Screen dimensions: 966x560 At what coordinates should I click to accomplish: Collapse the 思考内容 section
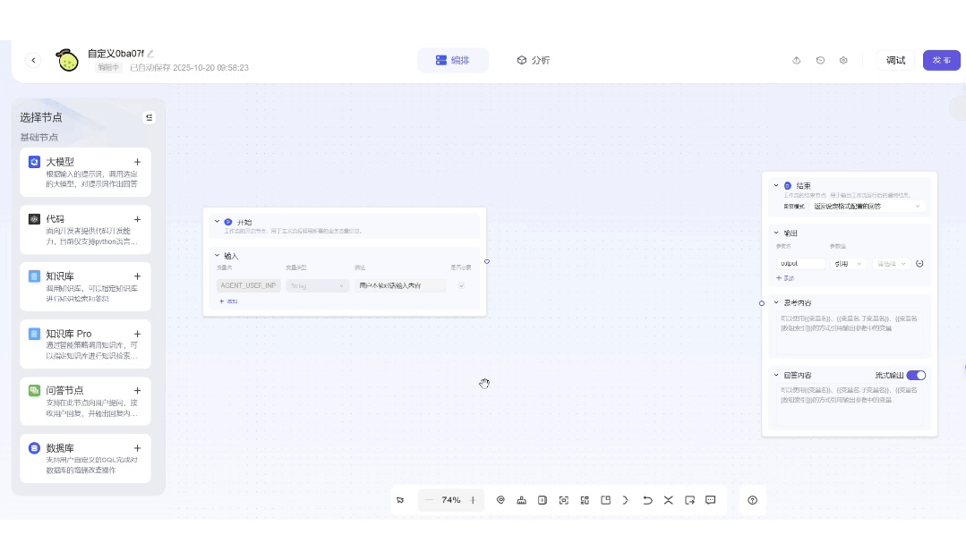tap(776, 302)
